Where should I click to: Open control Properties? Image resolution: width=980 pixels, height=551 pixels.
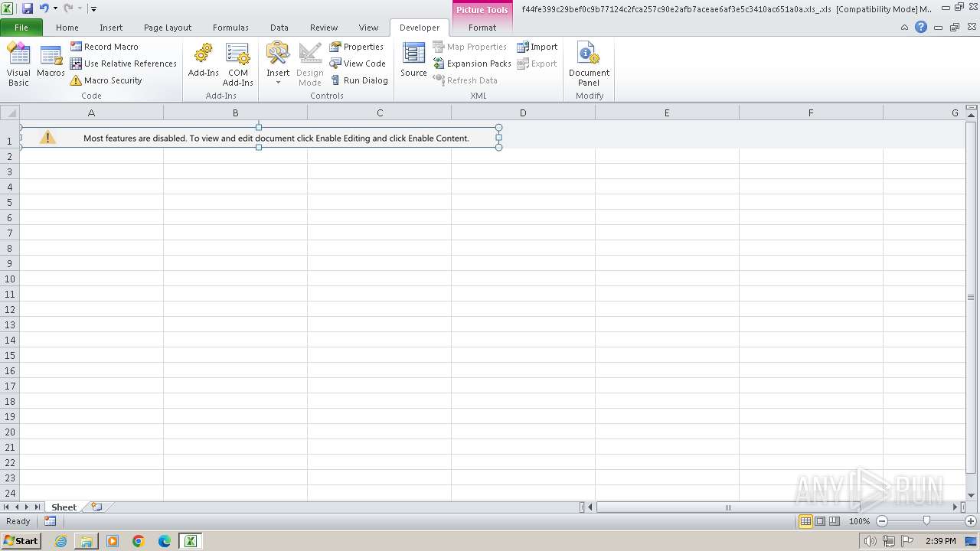(x=357, y=47)
